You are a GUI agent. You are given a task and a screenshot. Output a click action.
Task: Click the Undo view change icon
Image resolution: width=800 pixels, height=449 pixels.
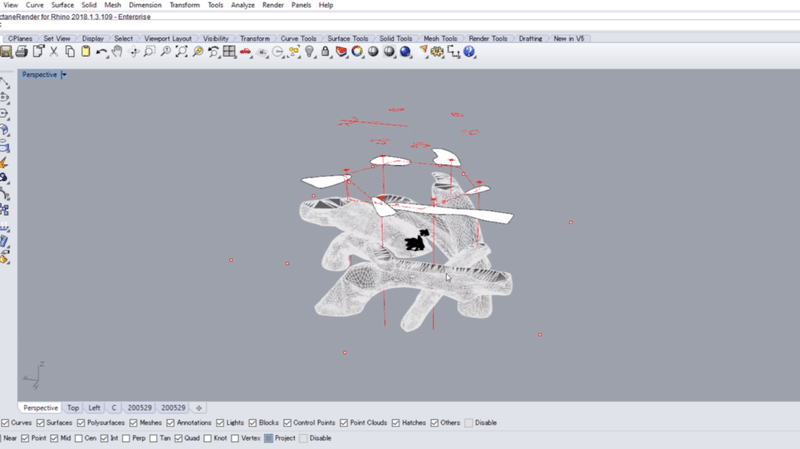tap(213, 52)
